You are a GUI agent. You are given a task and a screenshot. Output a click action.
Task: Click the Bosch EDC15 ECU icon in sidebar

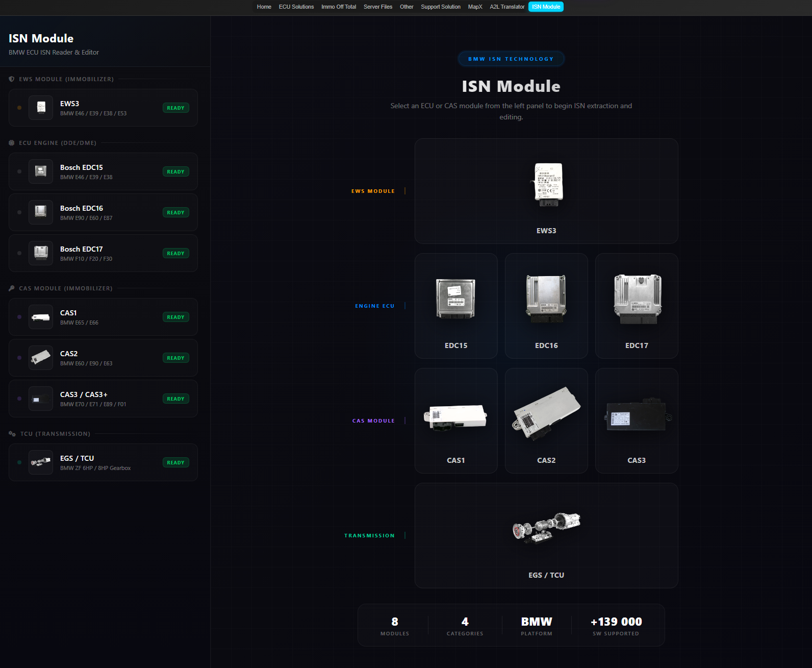41,171
